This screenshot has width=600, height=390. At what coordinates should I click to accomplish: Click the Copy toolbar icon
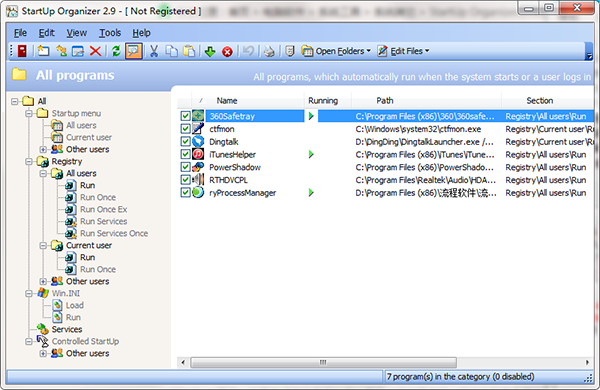tap(171, 51)
